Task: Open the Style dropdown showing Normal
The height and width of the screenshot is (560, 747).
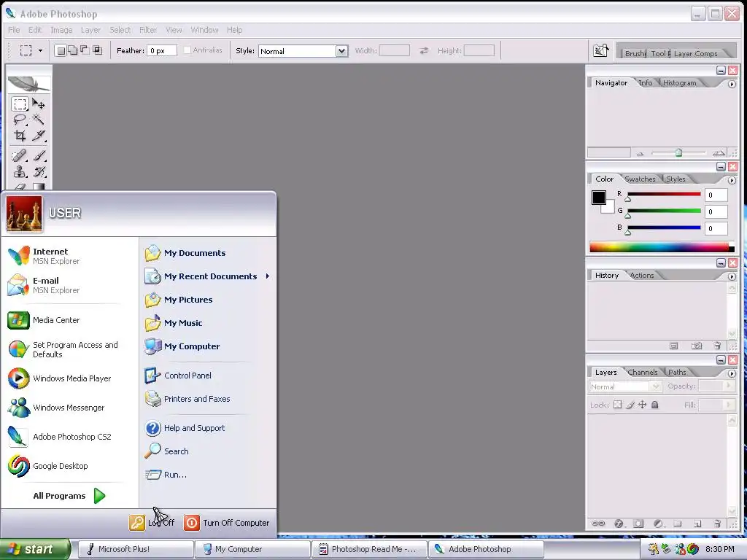Action: [303, 51]
